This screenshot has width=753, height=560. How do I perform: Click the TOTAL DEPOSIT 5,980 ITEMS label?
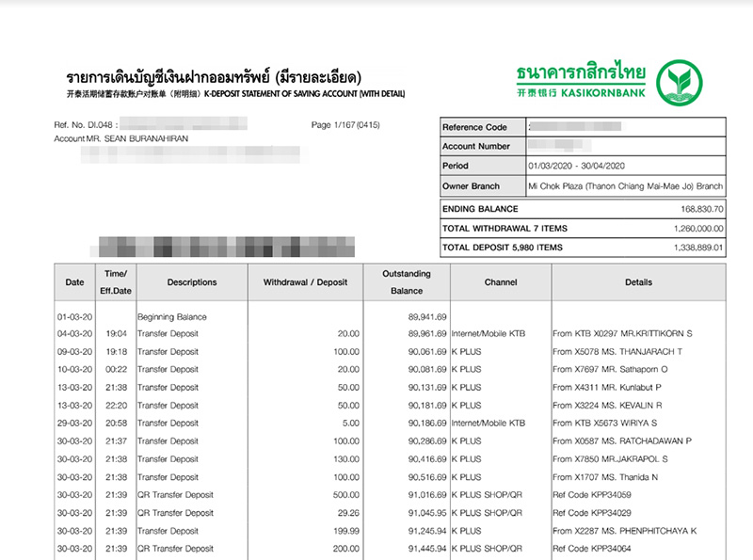click(503, 248)
